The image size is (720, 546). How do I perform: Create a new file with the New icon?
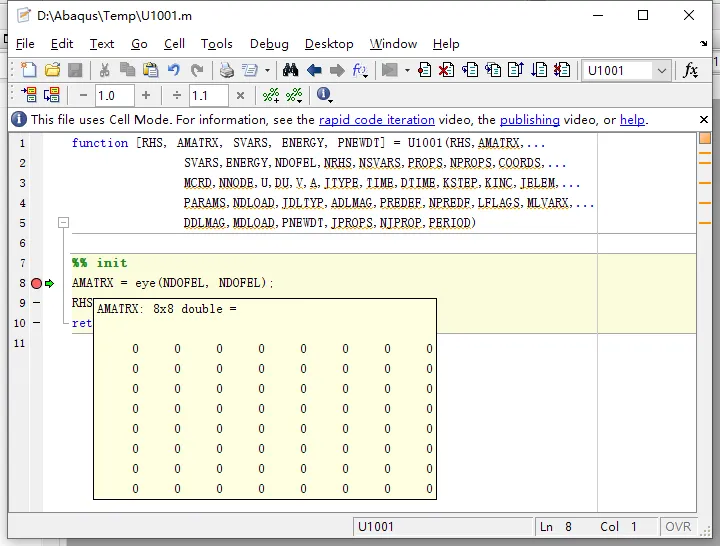[29, 70]
